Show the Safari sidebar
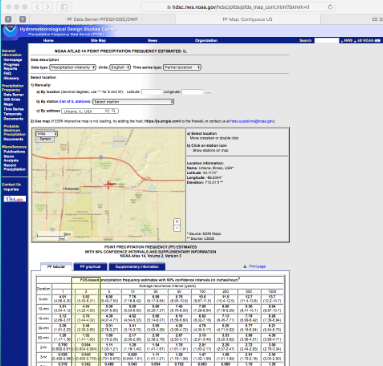 coord(64,7)
